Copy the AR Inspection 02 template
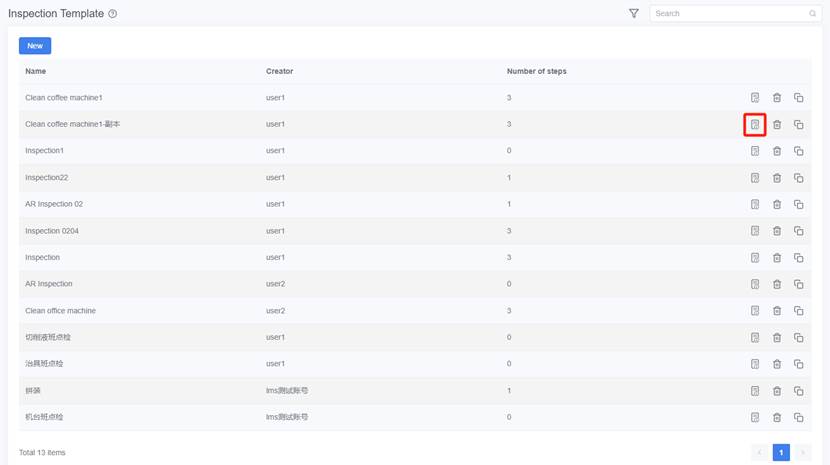This screenshot has width=830, height=465. pos(798,204)
